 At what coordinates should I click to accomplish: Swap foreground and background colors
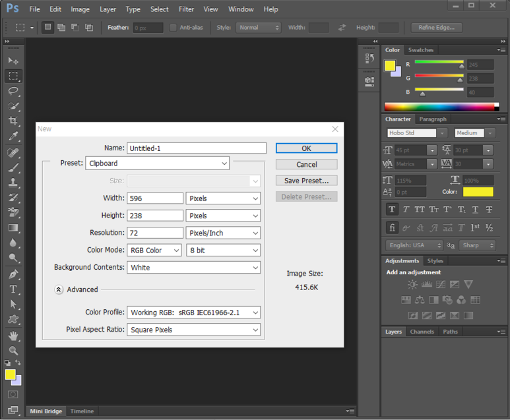tap(18, 363)
